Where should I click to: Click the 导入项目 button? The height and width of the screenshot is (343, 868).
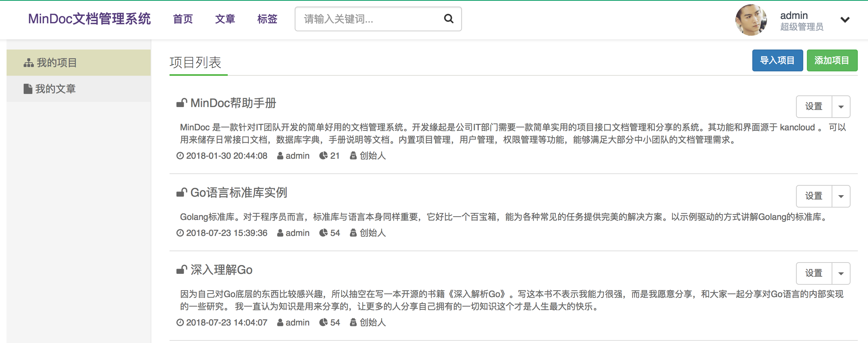click(777, 60)
